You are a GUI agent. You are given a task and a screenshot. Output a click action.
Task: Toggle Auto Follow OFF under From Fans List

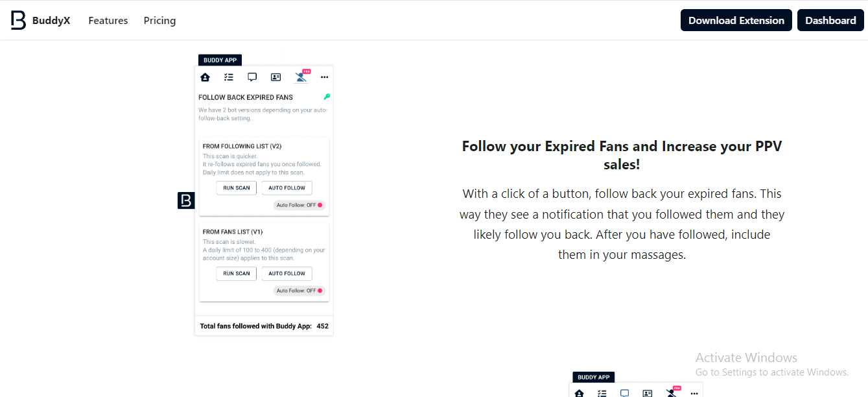(299, 291)
